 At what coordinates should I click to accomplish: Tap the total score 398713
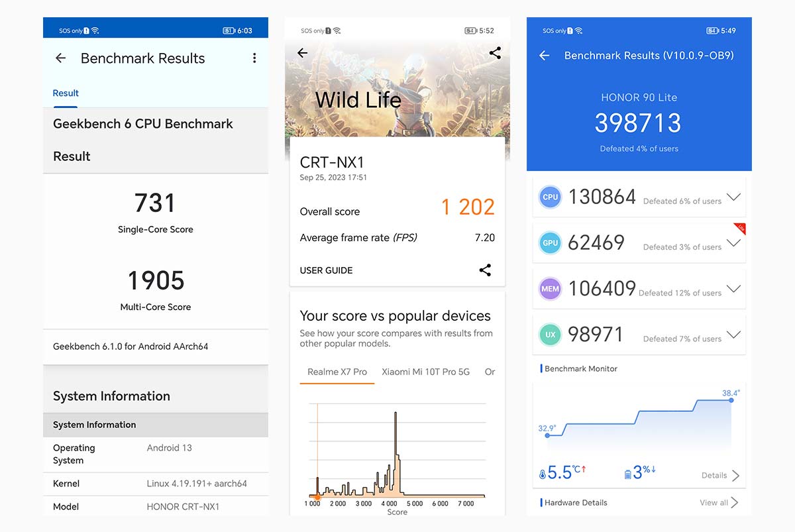point(639,123)
